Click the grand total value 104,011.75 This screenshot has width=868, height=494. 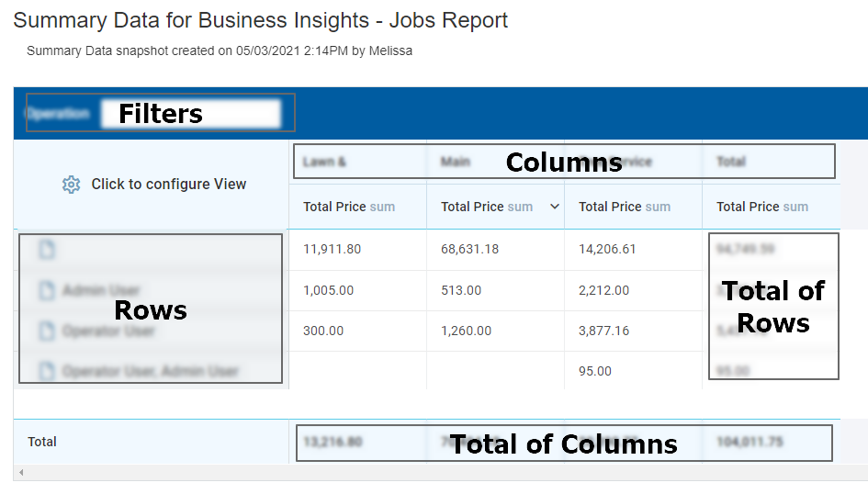pyautogui.click(x=749, y=442)
